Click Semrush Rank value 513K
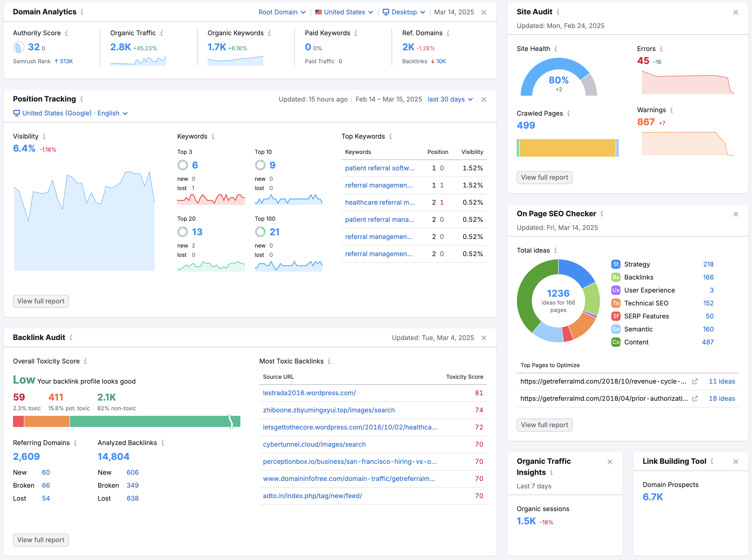 67,61
